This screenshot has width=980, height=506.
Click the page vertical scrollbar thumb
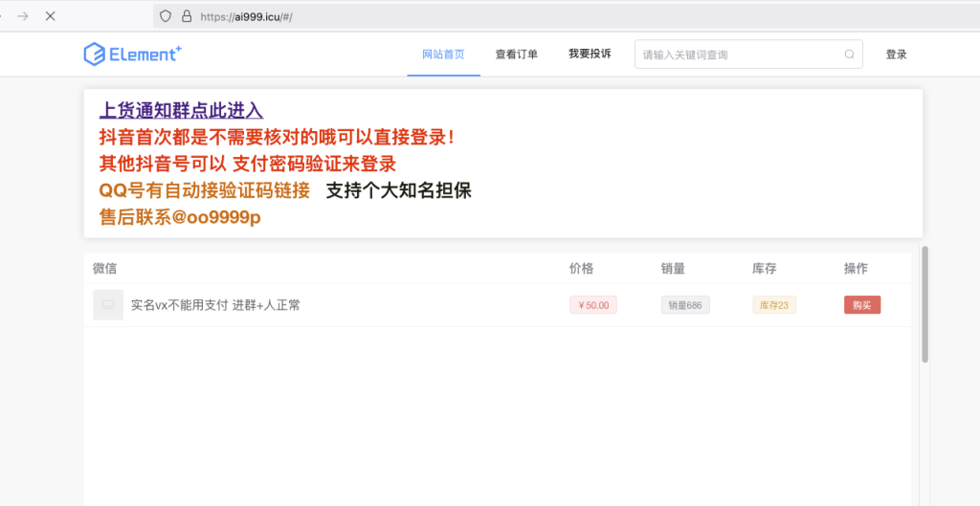925,304
